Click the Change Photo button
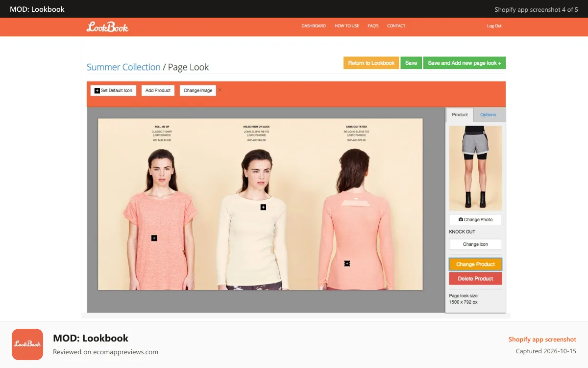Screen dimensions: 588x368 (x=475, y=219)
